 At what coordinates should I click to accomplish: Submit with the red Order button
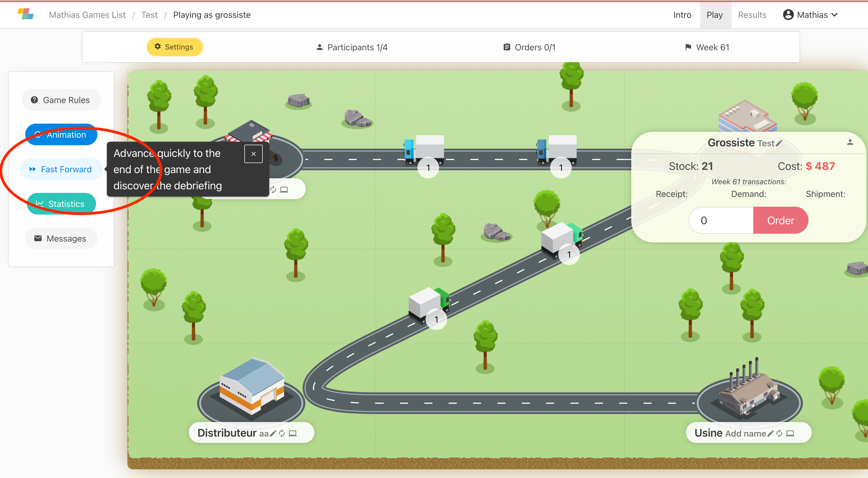coord(781,220)
